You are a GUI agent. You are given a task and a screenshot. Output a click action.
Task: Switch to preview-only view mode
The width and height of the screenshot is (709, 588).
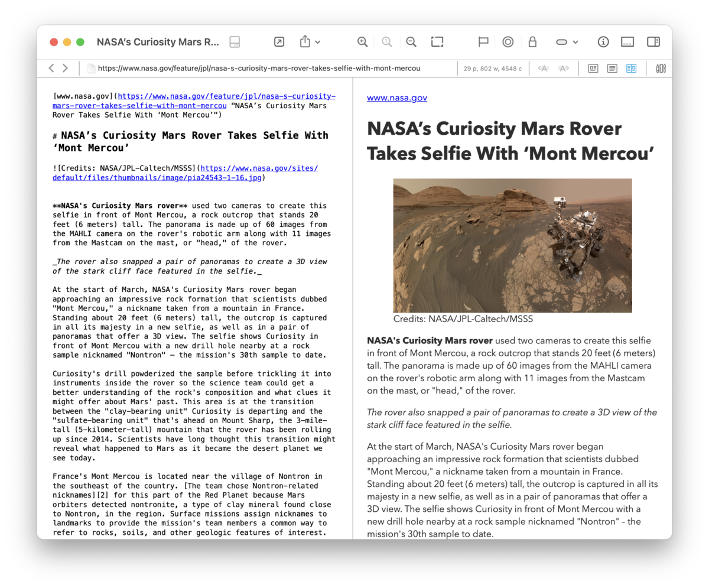593,69
